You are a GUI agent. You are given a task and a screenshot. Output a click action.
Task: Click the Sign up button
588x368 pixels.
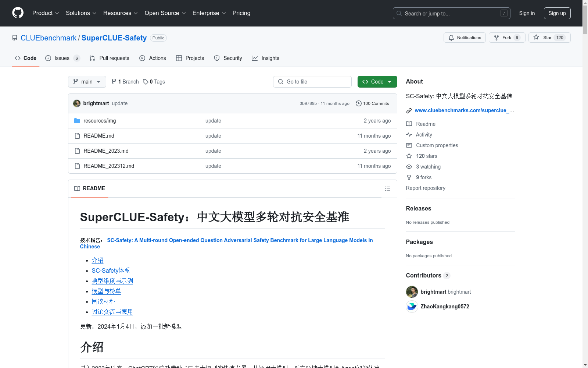point(557,13)
